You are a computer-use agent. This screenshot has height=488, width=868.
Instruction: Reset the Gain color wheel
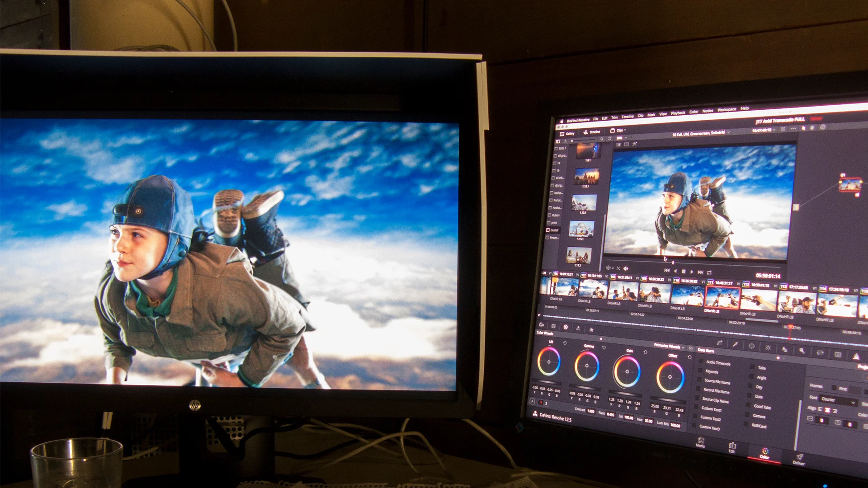pyautogui.click(x=645, y=352)
